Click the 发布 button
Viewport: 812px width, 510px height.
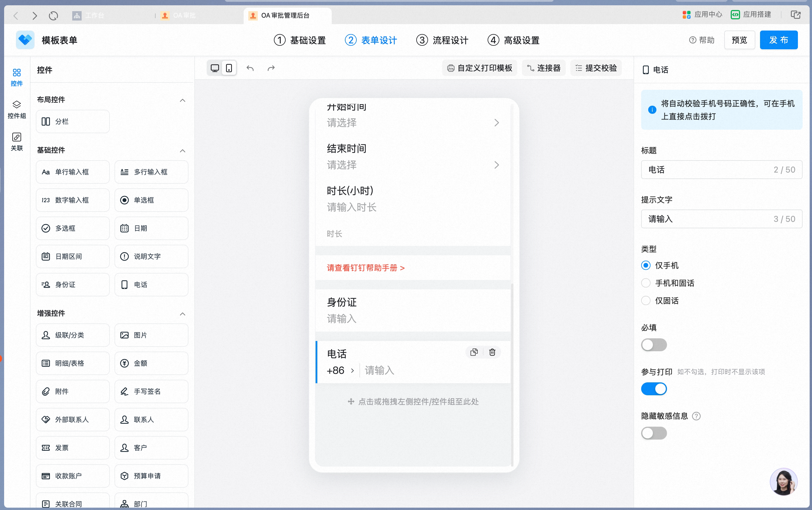click(778, 40)
